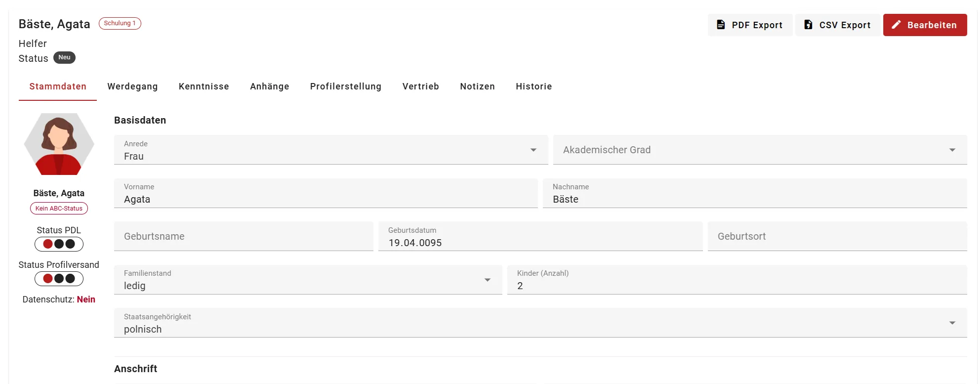
Task: Click the Geburtsdatum date field
Action: (540, 236)
